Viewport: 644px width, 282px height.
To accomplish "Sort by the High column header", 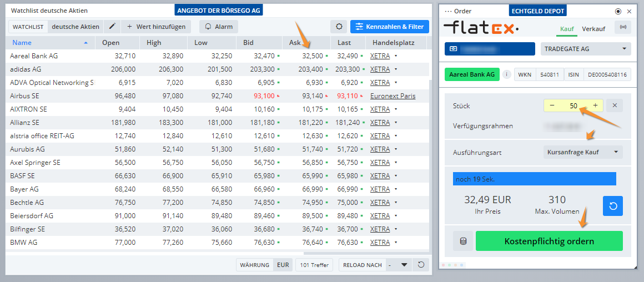I will point(163,43).
